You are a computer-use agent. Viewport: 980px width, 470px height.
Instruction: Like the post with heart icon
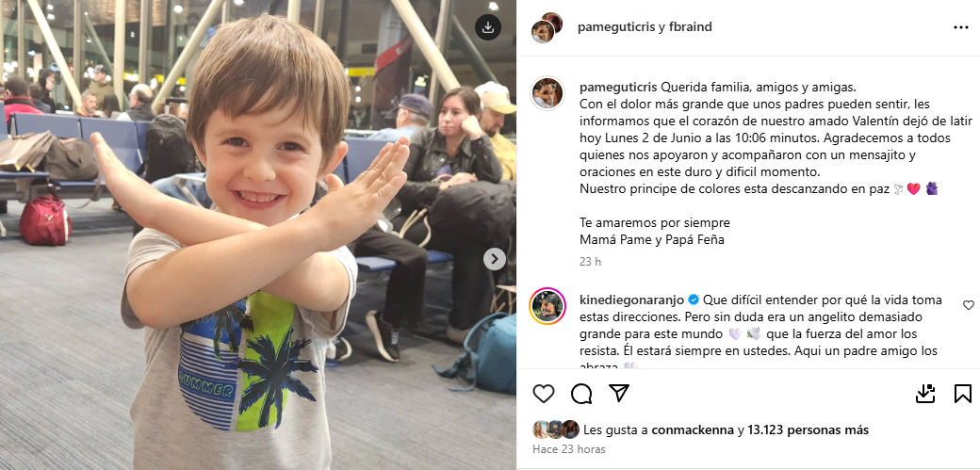544,394
